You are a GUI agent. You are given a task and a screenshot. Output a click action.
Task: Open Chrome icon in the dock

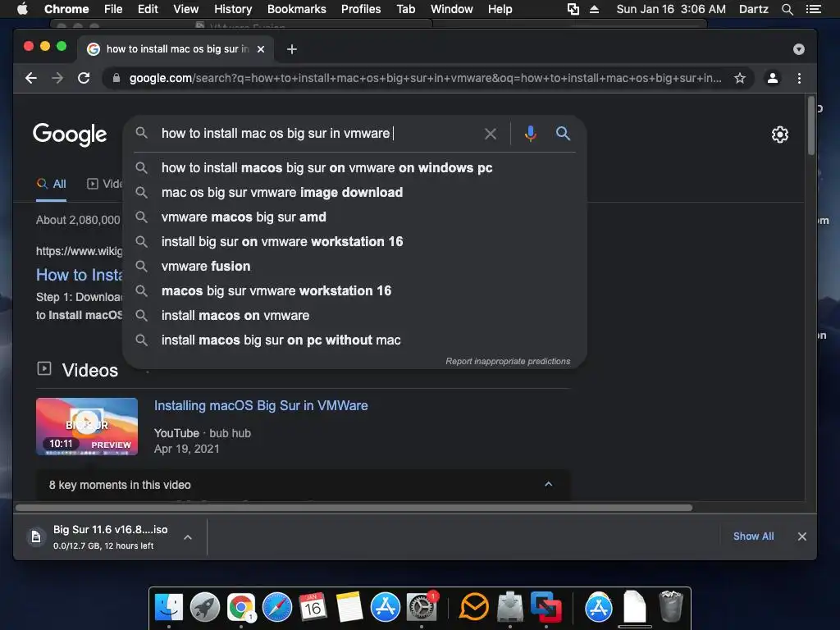click(x=240, y=607)
